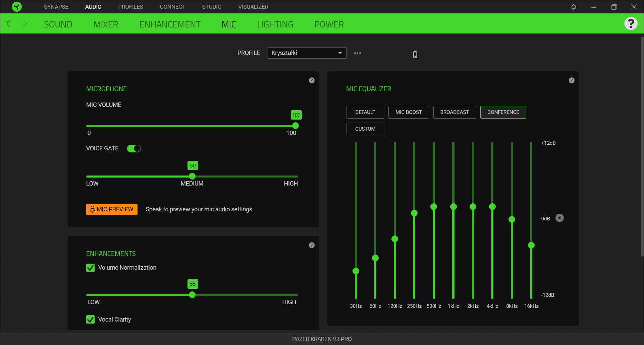Click the vertical scrollbar on the right

[x=642, y=147]
